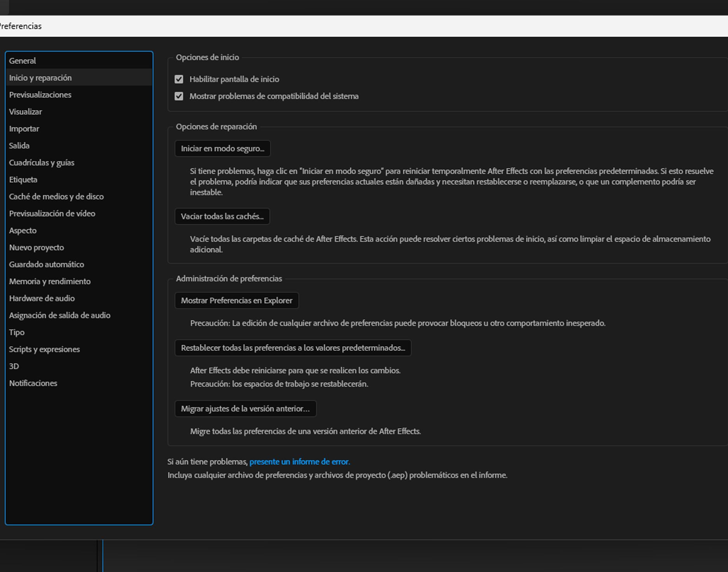Open Salida preferences
This screenshot has width=728, height=572.
(79, 146)
